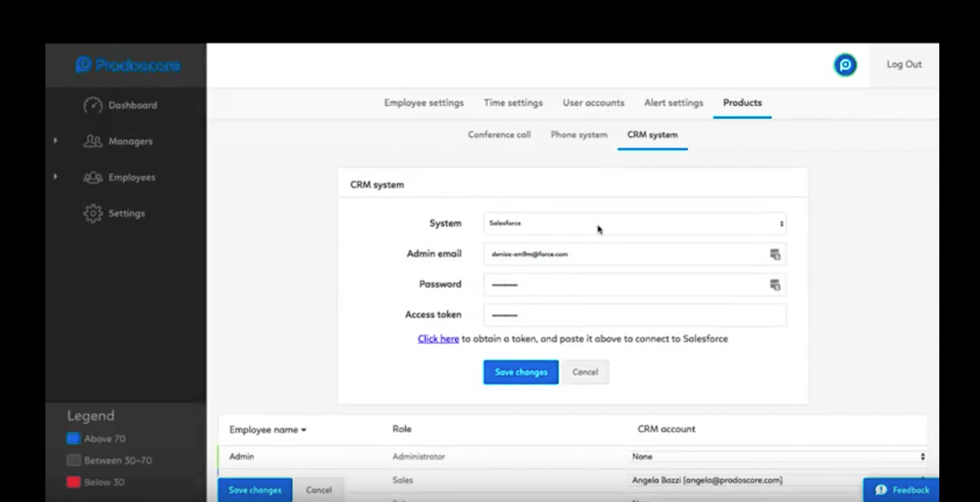This screenshot has width=980, height=502.
Task: Click the CRM system card heading
Action: 377,185
